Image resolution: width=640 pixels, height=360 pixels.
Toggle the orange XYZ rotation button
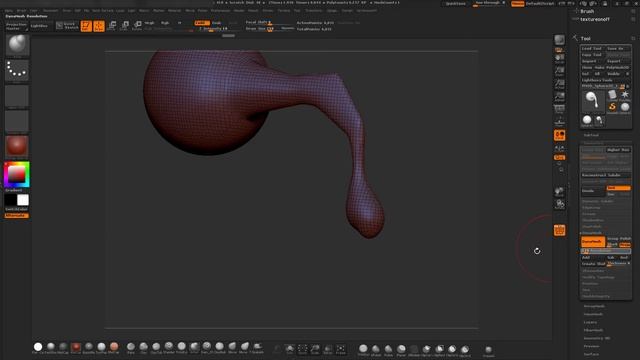(x=559, y=158)
